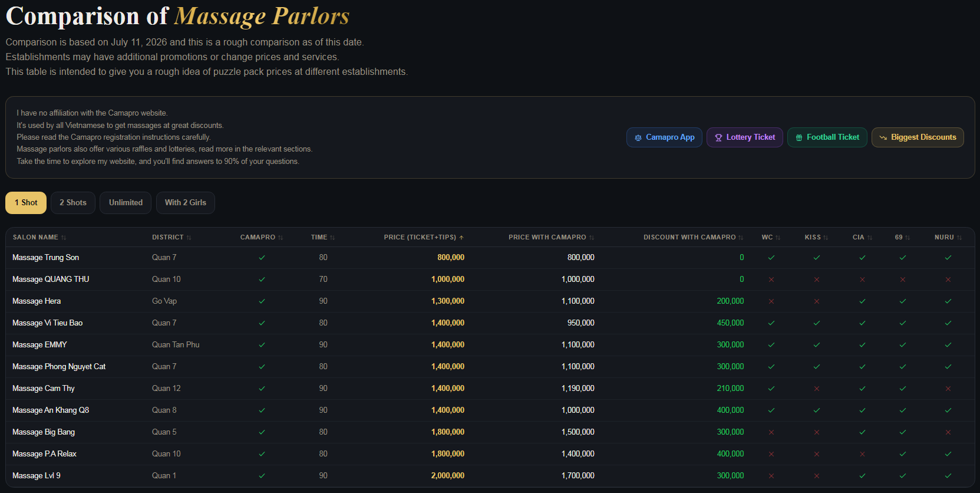Switch to the 2 Shots tab

tap(73, 203)
